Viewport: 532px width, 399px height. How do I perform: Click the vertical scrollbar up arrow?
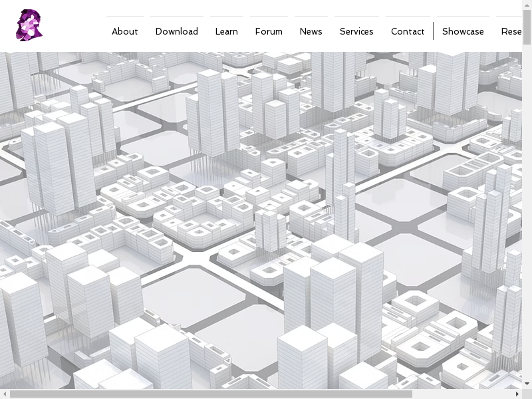527,5
